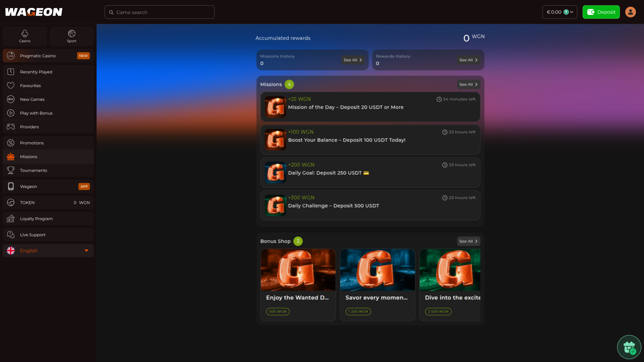Click the green Deposit button
The image size is (644, 362).
click(601, 12)
